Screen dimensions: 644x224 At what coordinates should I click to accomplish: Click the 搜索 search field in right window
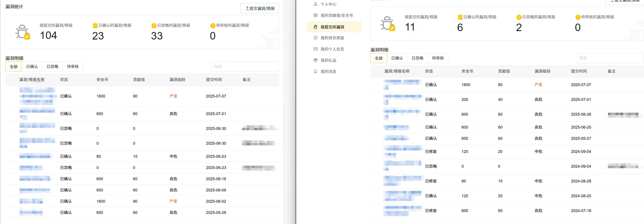[610, 58]
